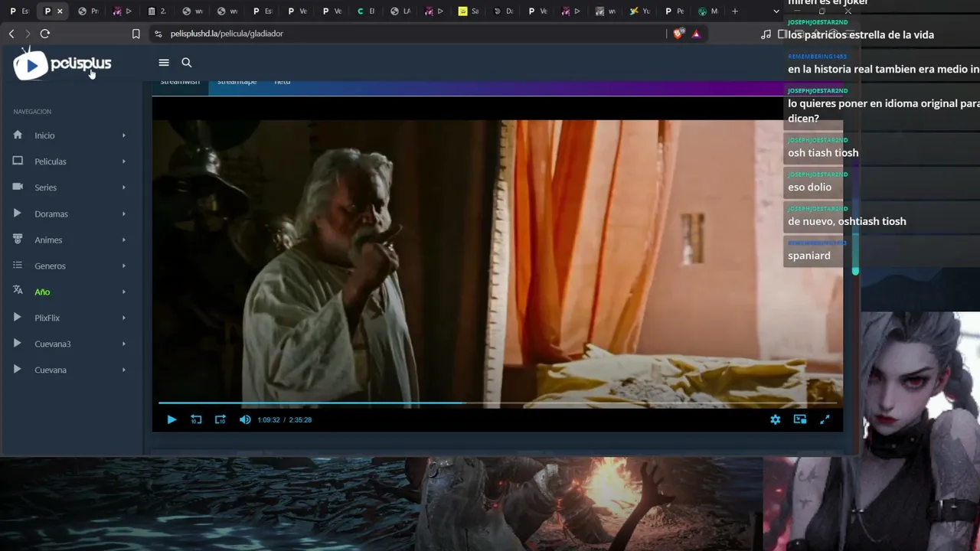Open the Cuevana link in the sidebar
This screenshot has height=551, width=980.
(x=51, y=370)
